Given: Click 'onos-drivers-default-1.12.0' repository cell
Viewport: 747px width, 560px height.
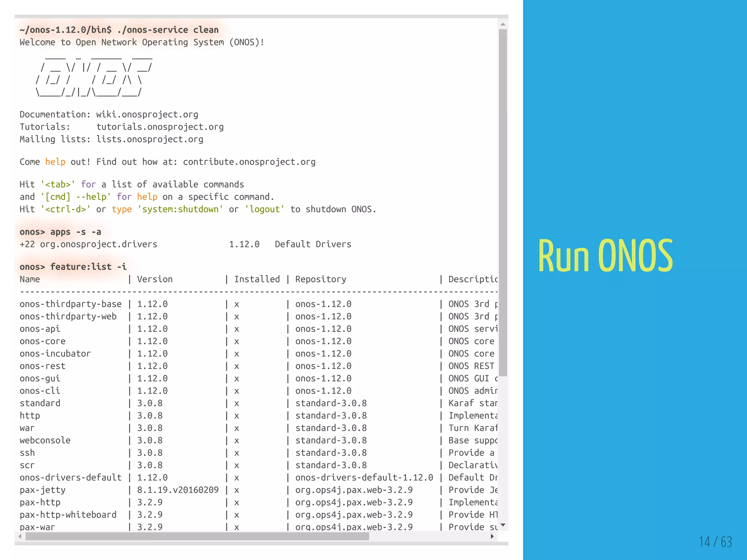Looking at the screenshot, I should coord(364,478).
